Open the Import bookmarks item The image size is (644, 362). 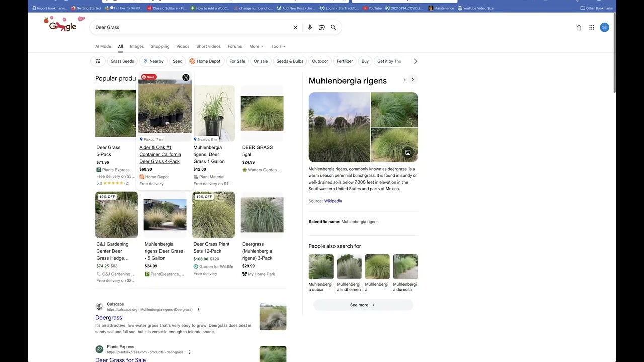pos(49,8)
